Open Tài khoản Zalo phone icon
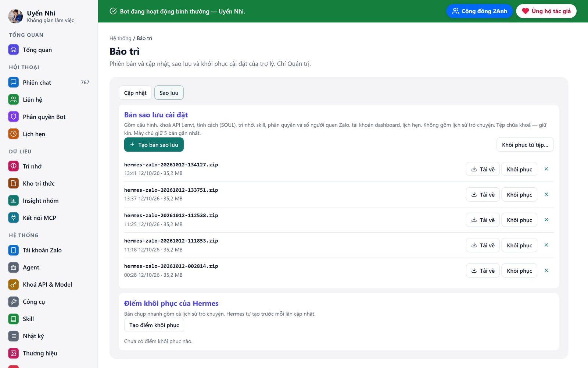Image resolution: width=588 pixels, height=368 pixels. click(14, 250)
